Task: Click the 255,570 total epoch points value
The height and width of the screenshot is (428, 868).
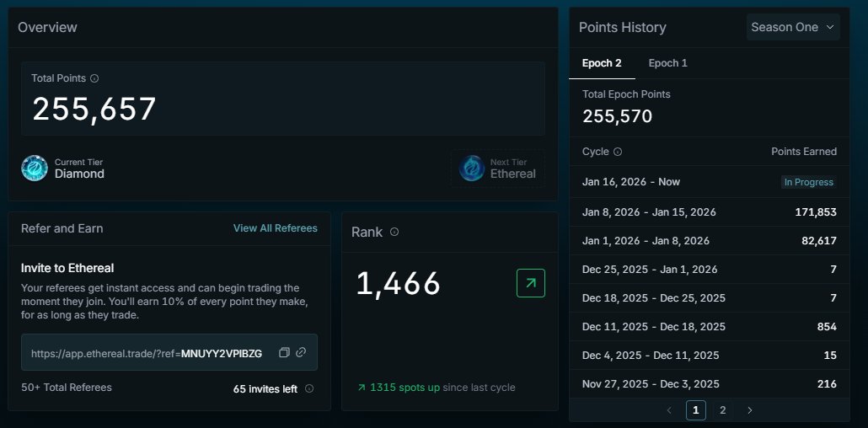Action: click(x=617, y=116)
